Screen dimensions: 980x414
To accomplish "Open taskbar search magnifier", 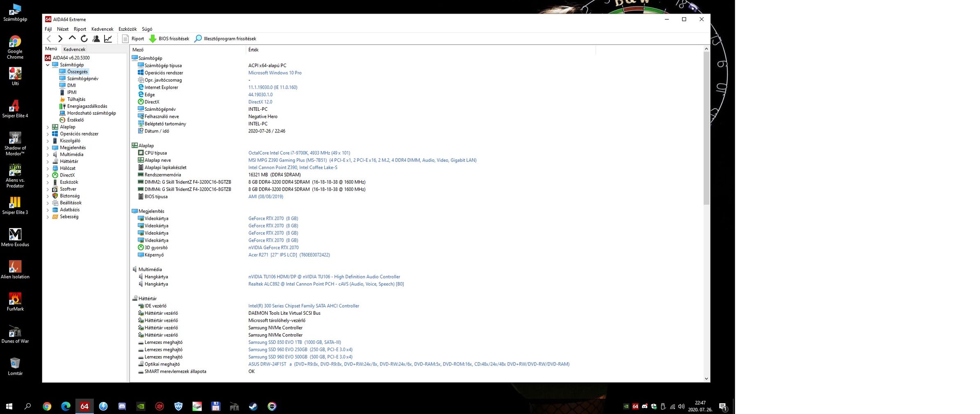I will click(x=28, y=406).
